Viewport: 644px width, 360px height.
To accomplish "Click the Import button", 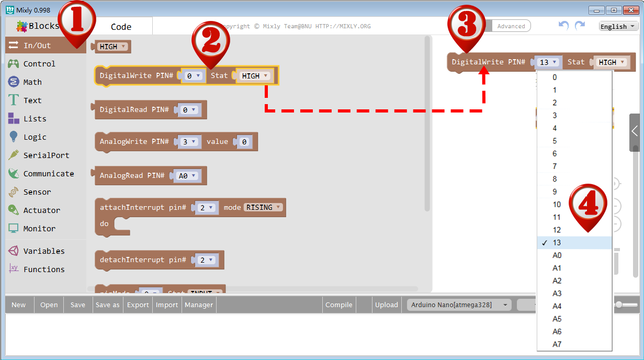I will [167, 305].
